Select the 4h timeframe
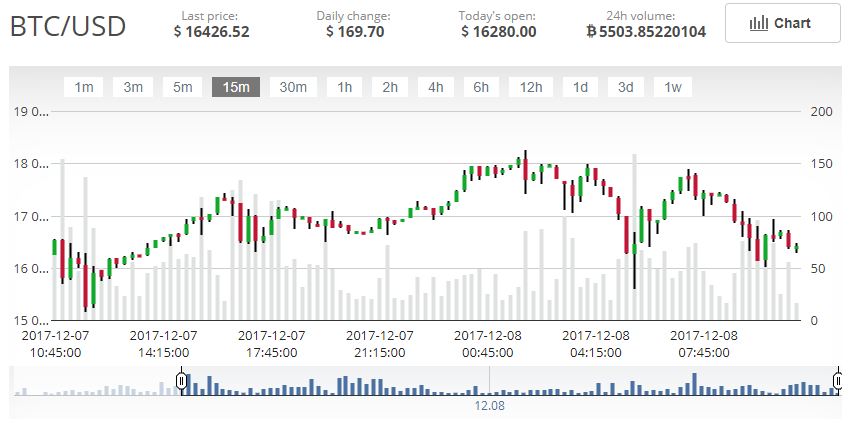 click(436, 87)
